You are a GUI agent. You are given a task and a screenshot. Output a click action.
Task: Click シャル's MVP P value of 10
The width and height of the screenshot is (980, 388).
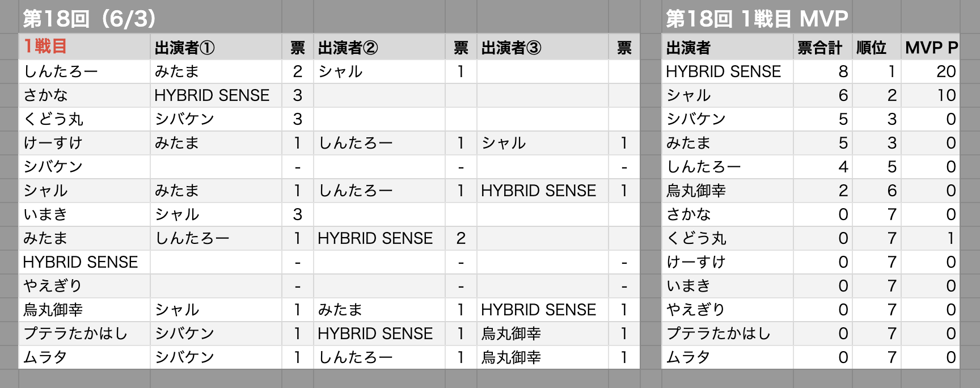[945, 95]
